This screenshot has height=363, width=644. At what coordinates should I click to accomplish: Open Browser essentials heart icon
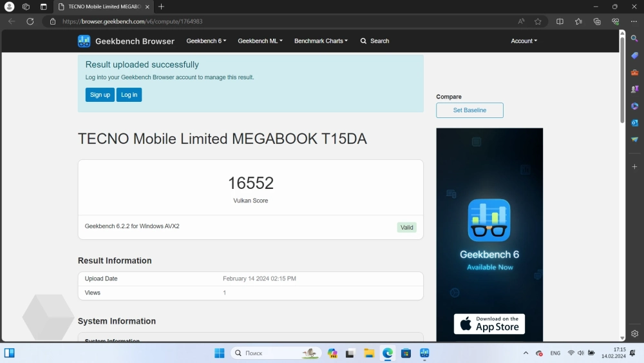pos(615,21)
